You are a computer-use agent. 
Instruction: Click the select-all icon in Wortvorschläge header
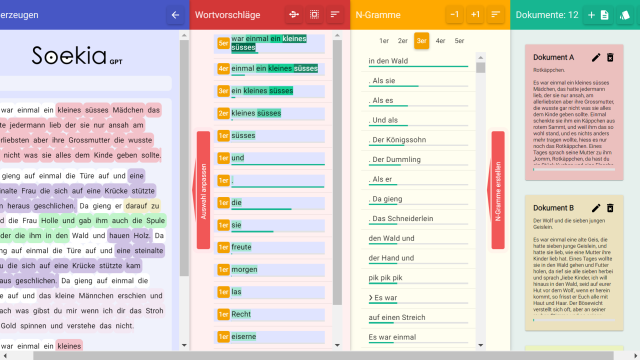tap(314, 15)
